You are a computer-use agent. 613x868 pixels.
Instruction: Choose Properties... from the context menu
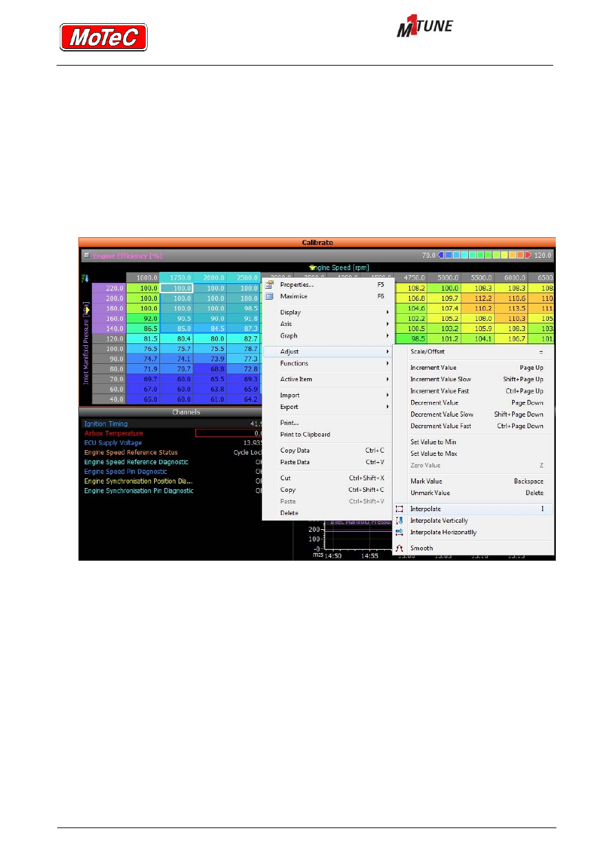pos(328,284)
